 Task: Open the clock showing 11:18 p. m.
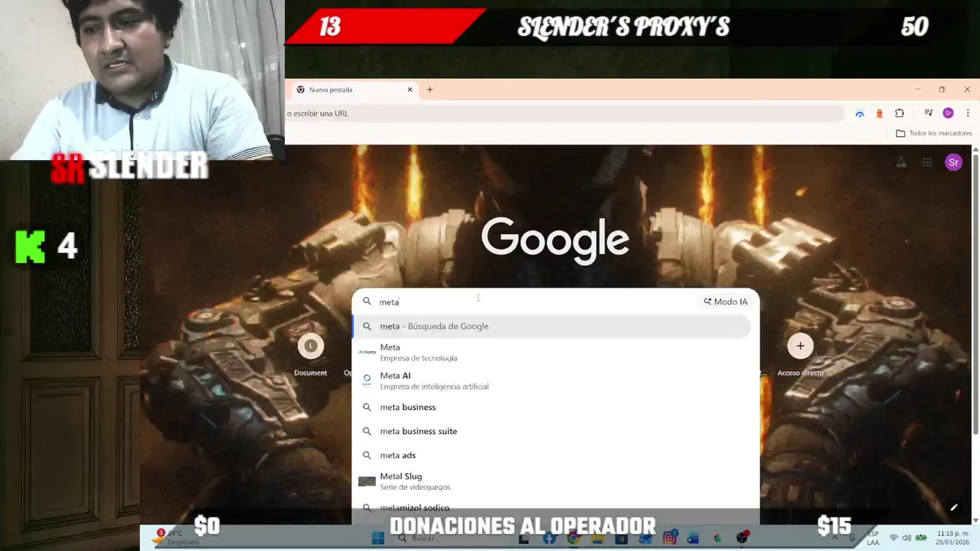tap(954, 538)
